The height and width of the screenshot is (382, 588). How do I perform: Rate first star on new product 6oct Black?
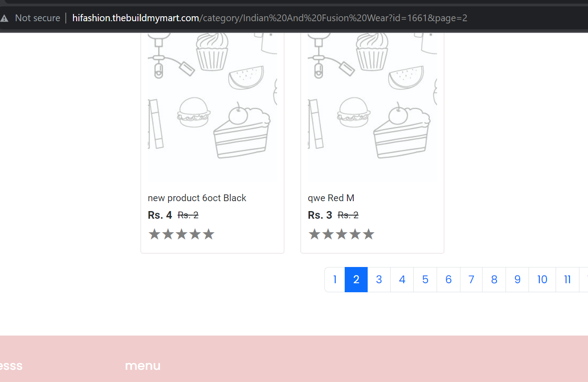click(154, 234)
